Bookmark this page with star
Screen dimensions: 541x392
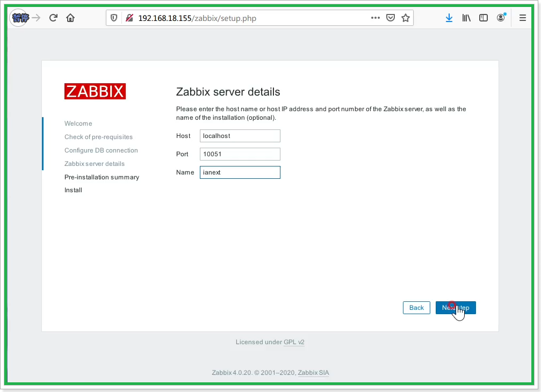tap(406, 18)
